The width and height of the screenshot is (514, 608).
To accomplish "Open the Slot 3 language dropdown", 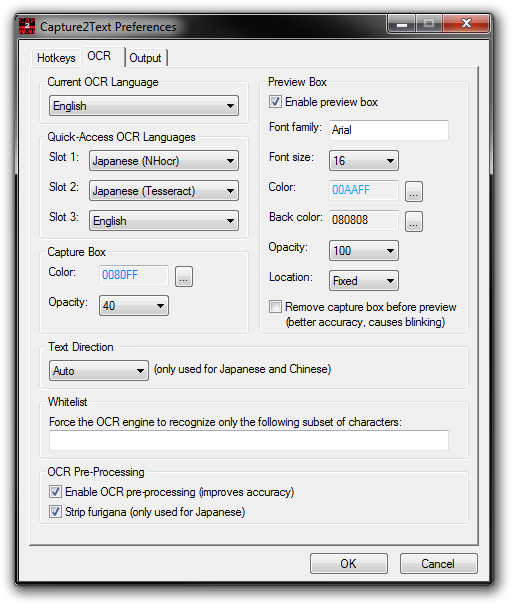I will click(164, 221).
